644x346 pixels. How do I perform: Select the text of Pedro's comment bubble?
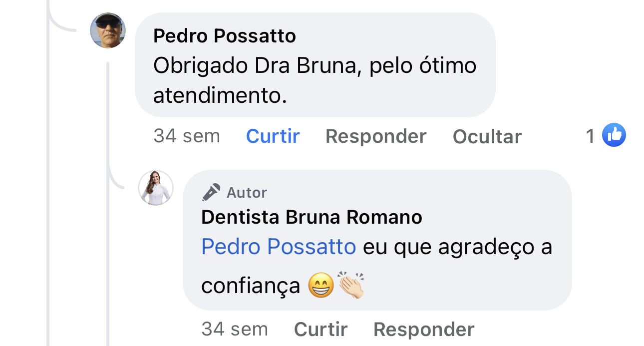pos(316,79)
